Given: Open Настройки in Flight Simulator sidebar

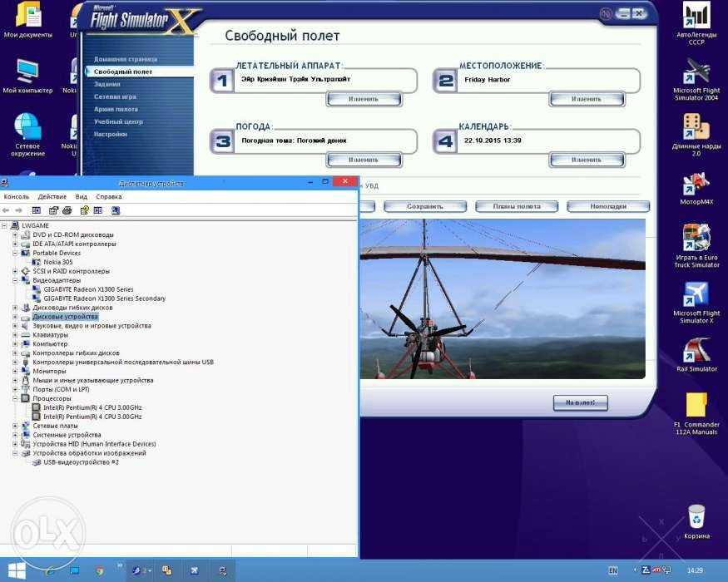Looking at the screenshot, I should coord(111,134).
